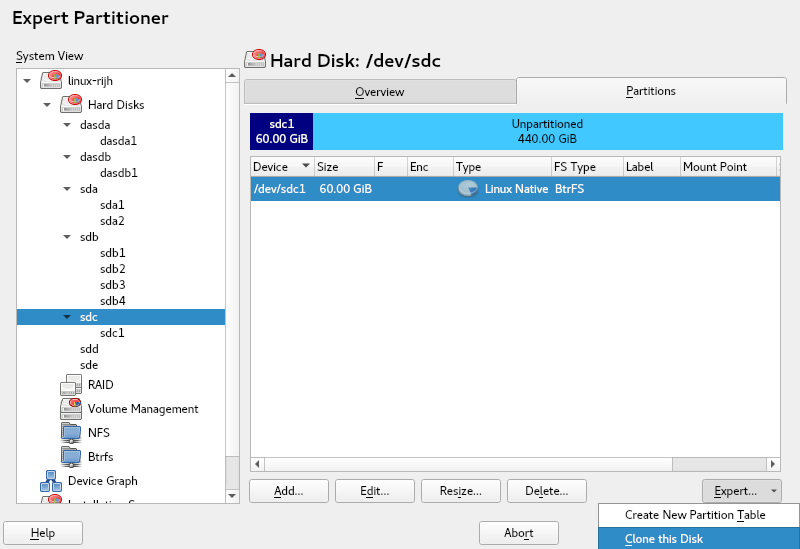Click the Linux Native partition type icon
Screen dimensions: 800x549
467,189
